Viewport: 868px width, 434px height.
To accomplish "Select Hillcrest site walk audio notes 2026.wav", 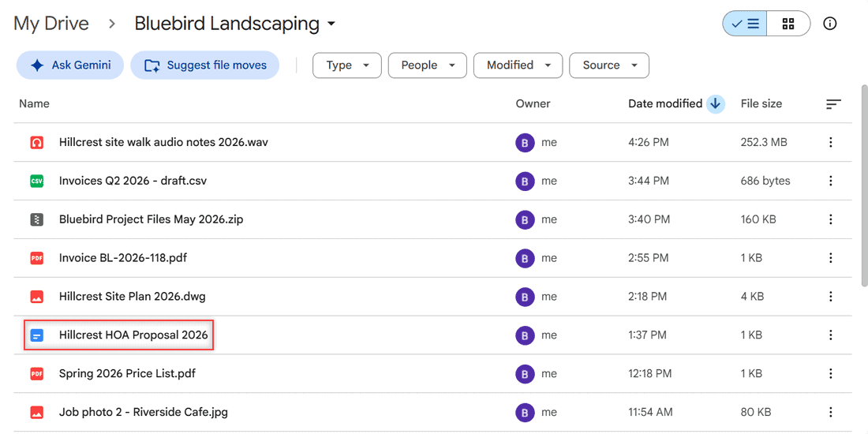I will tap(164, 142).
